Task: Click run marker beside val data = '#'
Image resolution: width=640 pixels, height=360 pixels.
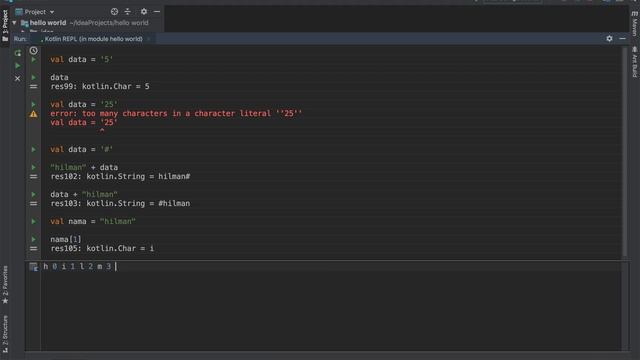Action: coord(33,149)
